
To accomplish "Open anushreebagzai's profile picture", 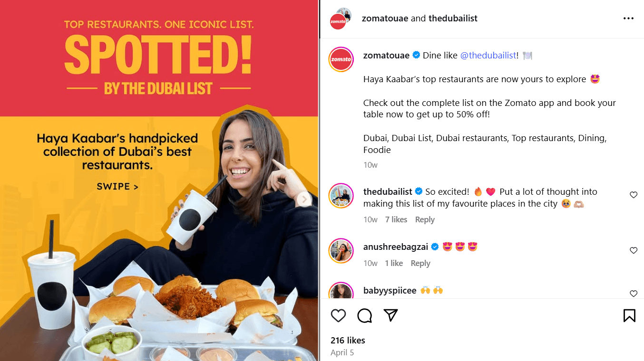I will coord(341,251).
